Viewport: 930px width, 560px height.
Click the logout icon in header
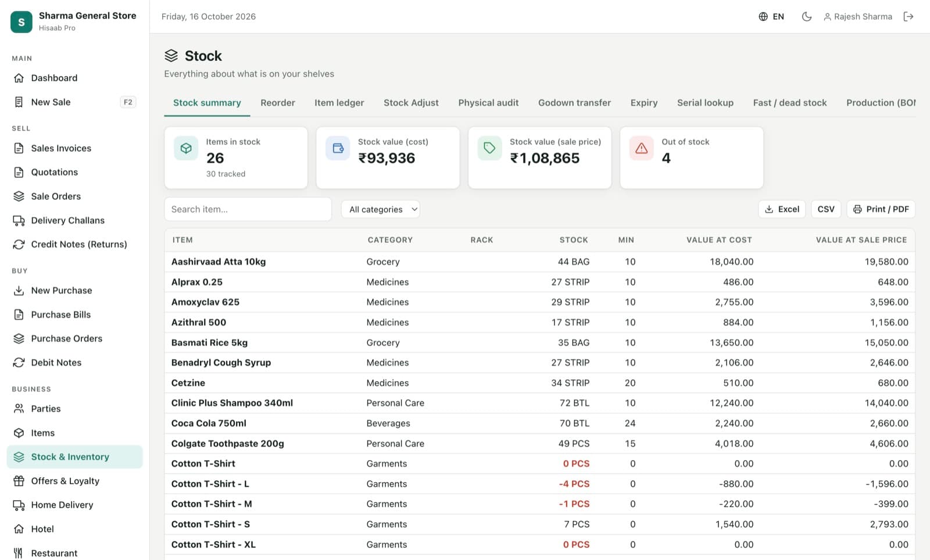click(908, 16)
